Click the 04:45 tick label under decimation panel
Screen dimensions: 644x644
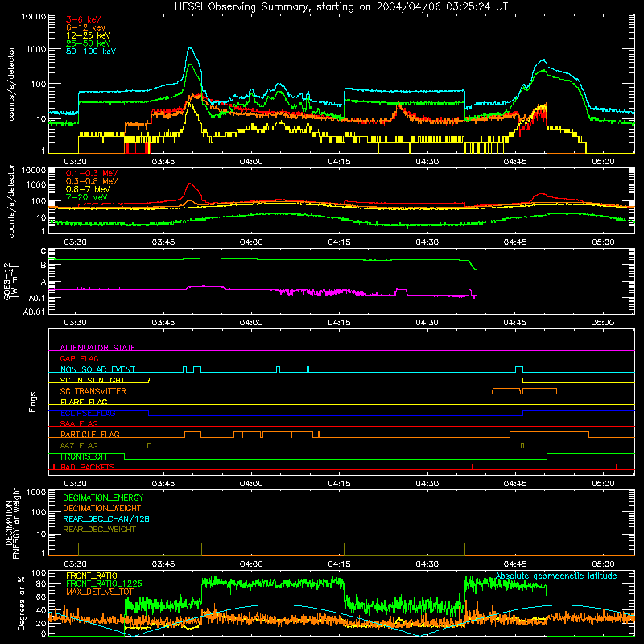pyautogui.click(x=515, y=564)
